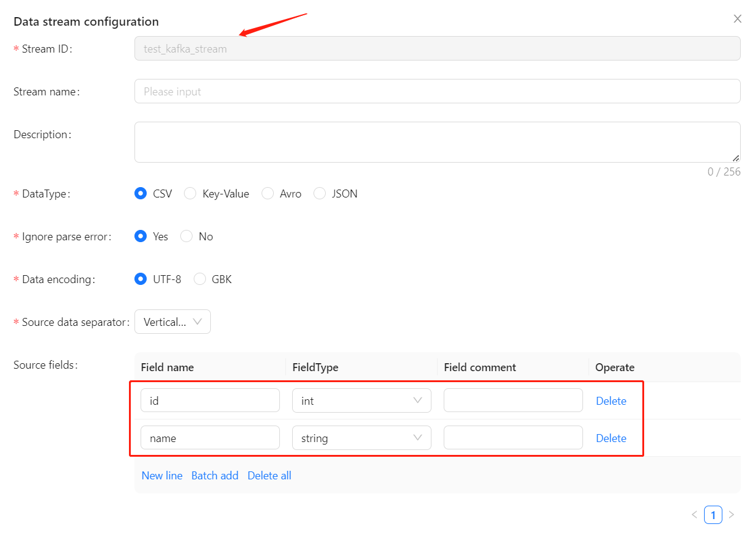
Task: Expand FieldType dropdown for name row
Action: (x=361, y=438)
